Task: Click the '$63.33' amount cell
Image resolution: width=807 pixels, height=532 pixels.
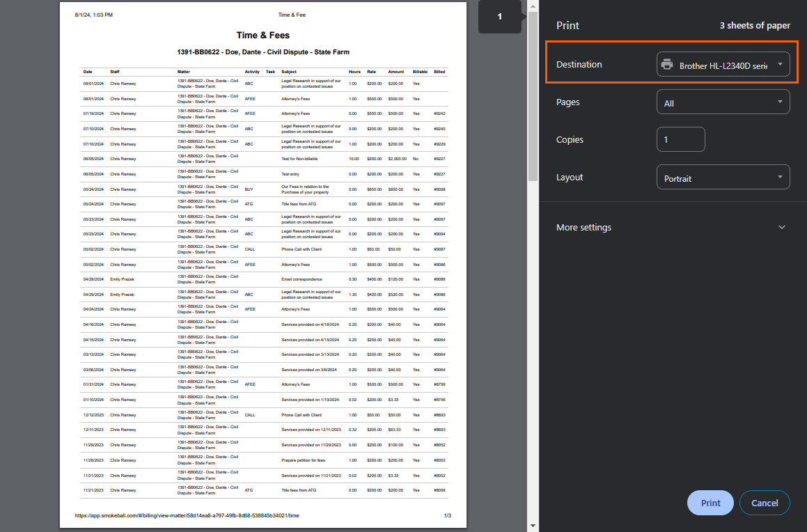Action: click(x=394, y=430)
